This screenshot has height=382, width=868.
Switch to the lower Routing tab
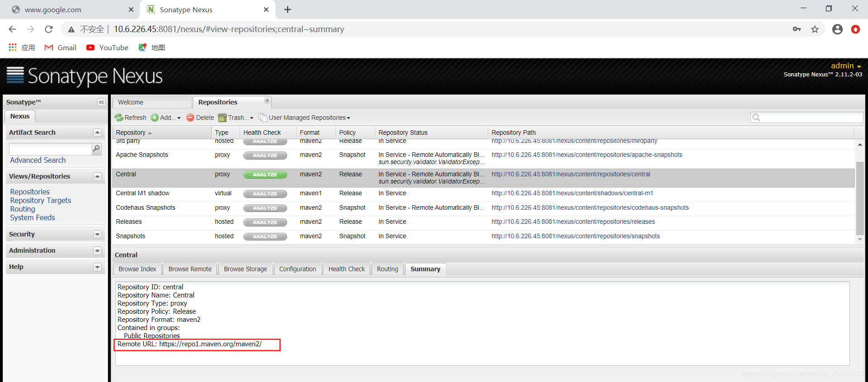pyautogui.click(x=387, y=269)
